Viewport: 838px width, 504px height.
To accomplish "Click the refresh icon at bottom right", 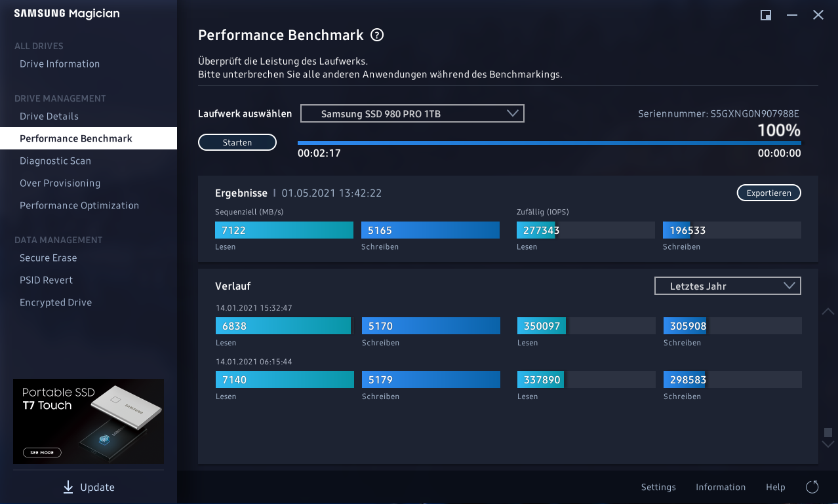I will pos(812,487).
